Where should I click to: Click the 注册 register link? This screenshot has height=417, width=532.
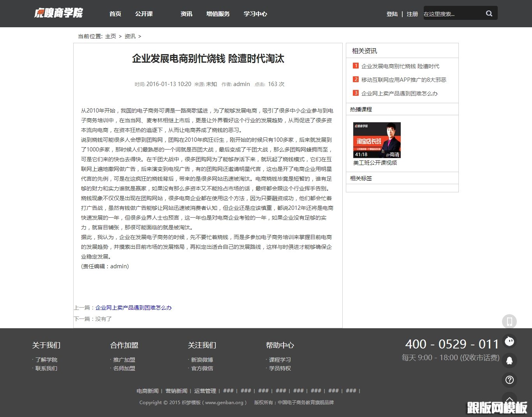click(x=412, y=14)
